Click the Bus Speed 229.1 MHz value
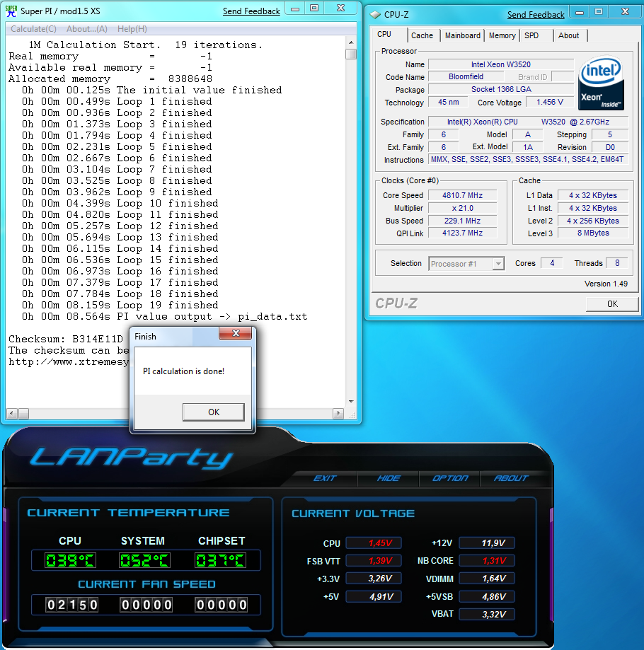The height and width of the screenshot is (650, 644). tap(462, 221)
